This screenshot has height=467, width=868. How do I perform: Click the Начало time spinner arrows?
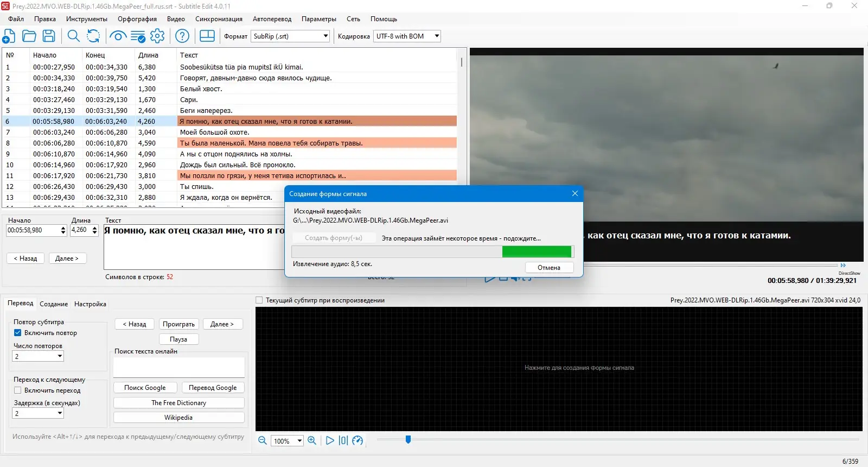pyautogui.click(x=63, y=230)
